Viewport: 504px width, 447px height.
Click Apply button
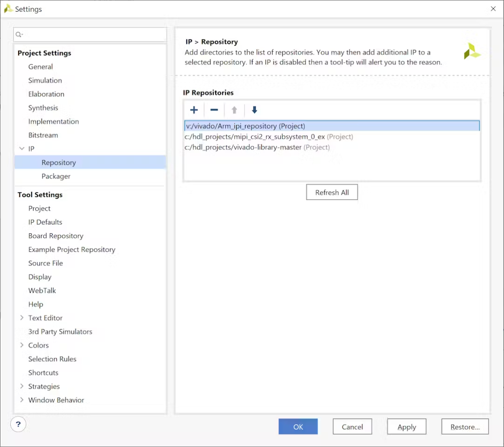coord(406,426)
